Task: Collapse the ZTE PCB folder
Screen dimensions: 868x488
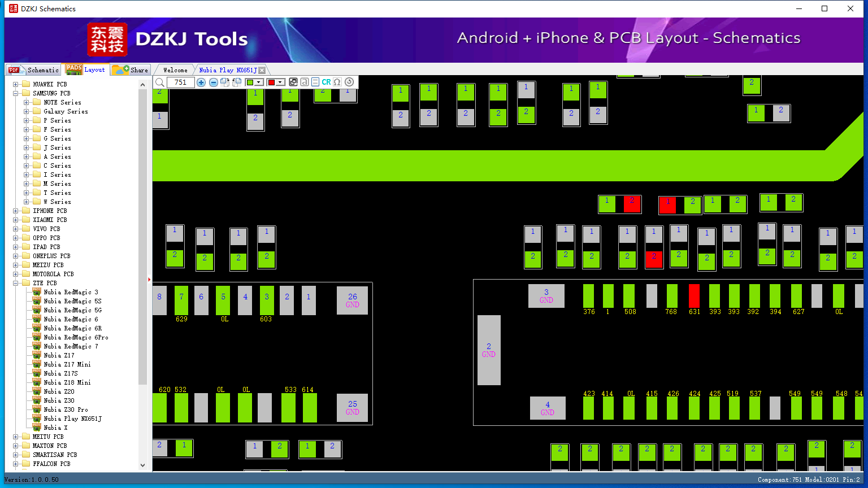Action: (16, 283)
